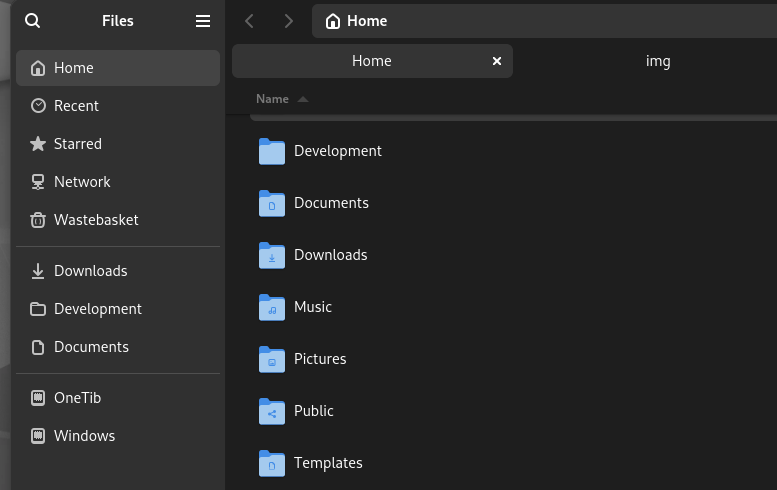Select the Music folder name
Screen dimensions: 777x490
coord(313,307)
